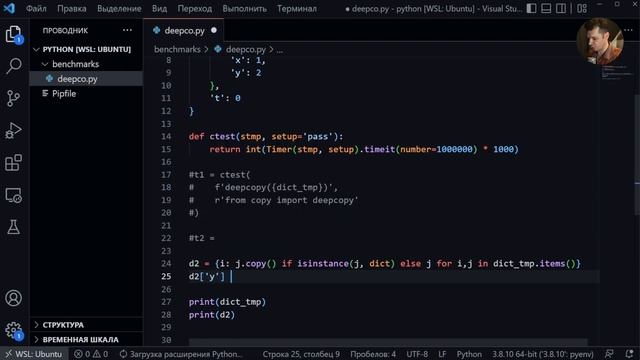Toggle secondary side bar layout icon
The image size is (640, 360).
pos(561,8)
